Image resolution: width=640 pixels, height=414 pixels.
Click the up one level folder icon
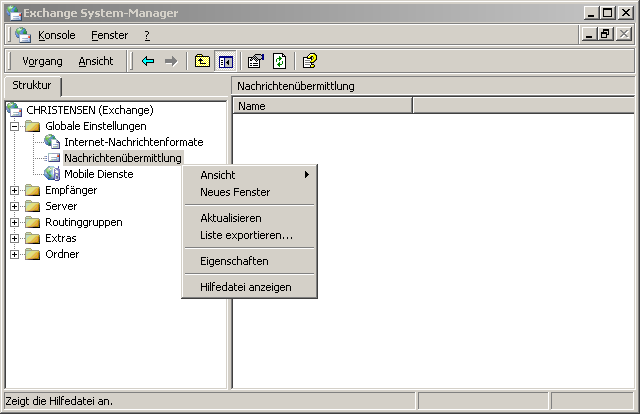point(202,61)
